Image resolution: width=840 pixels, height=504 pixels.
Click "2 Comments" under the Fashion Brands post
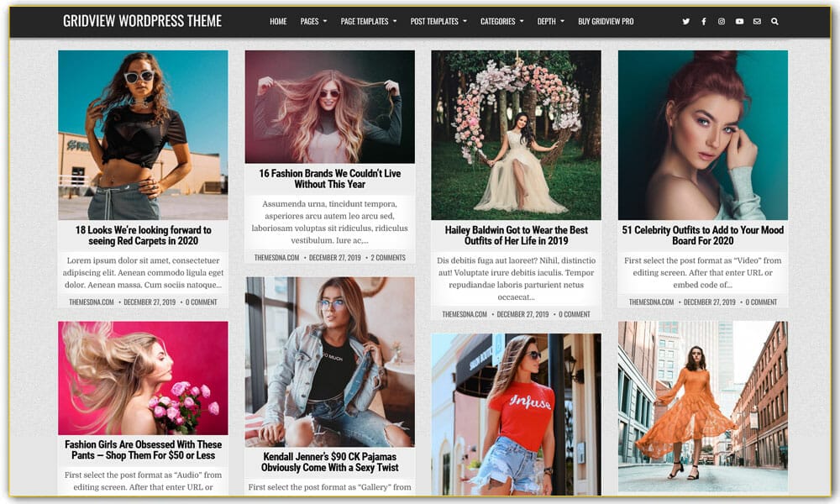[x=388, y=258]
